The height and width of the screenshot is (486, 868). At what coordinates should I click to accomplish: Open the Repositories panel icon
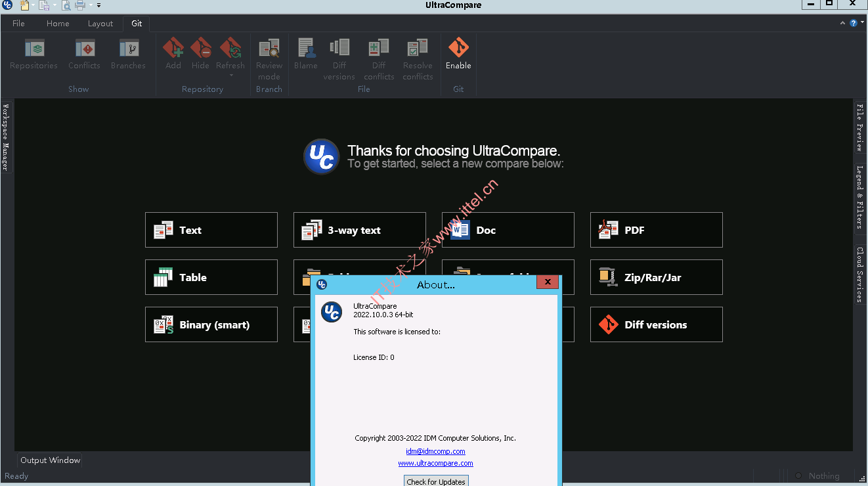coord(34,49)
